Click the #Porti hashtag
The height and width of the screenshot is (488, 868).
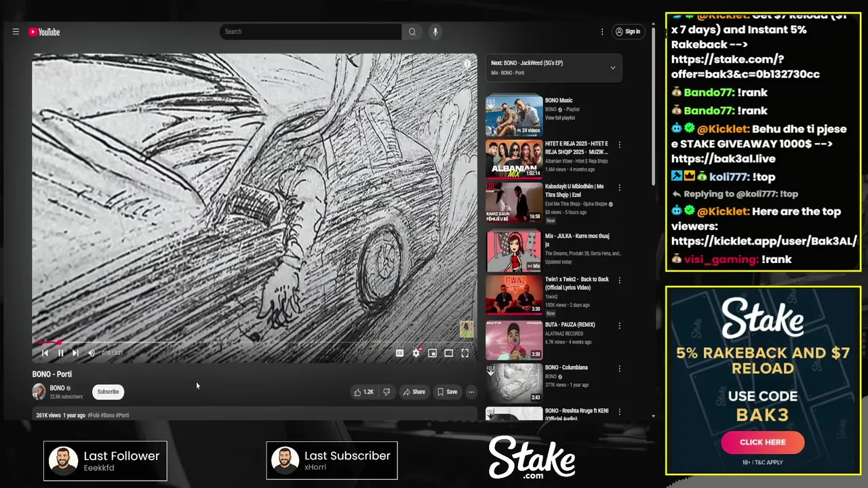click(123, 415)
